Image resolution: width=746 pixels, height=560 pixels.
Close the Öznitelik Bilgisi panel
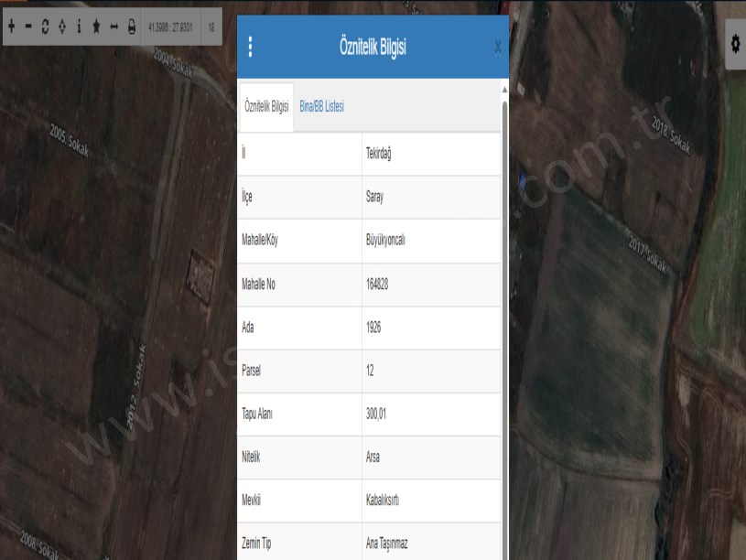pyautogui.click(x=497, y=48)
